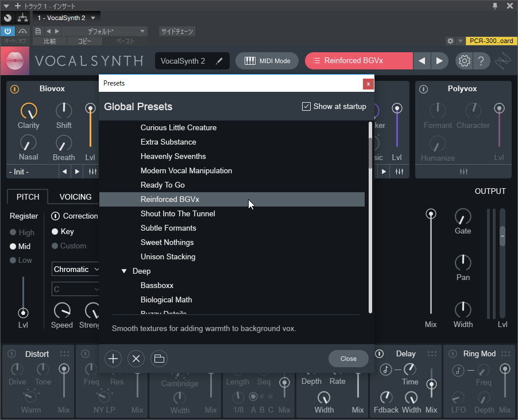Open help question mark icon
The height and width of the screenshot is (420, 518).
481,61
